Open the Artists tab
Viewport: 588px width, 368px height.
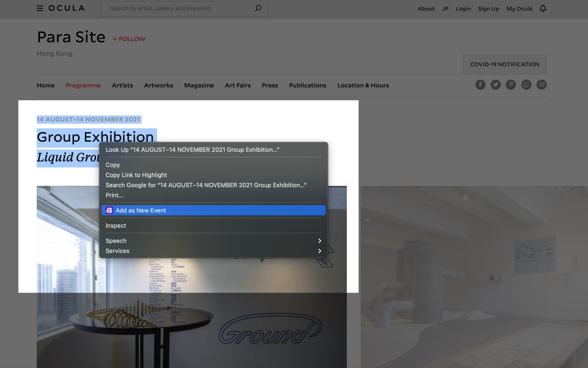(x=122, y=85)
